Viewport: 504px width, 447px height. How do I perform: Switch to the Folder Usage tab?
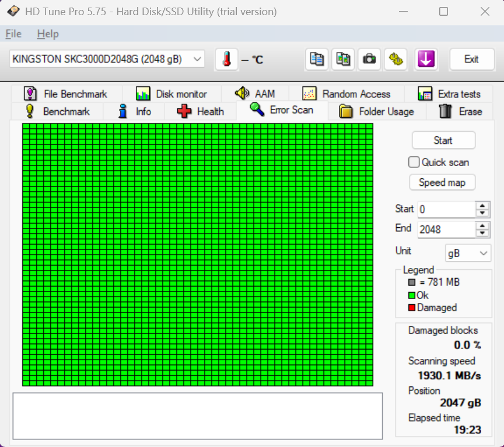(377, 111)
